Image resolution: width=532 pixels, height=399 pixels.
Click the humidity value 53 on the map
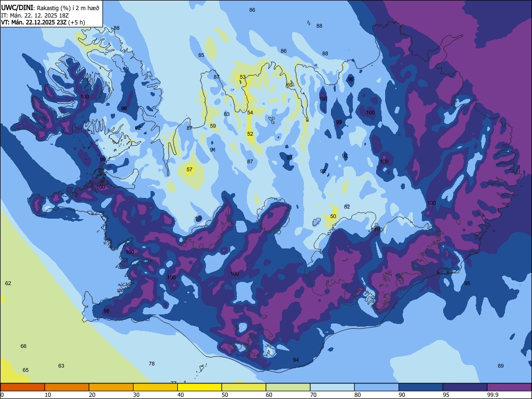[243, 77]
